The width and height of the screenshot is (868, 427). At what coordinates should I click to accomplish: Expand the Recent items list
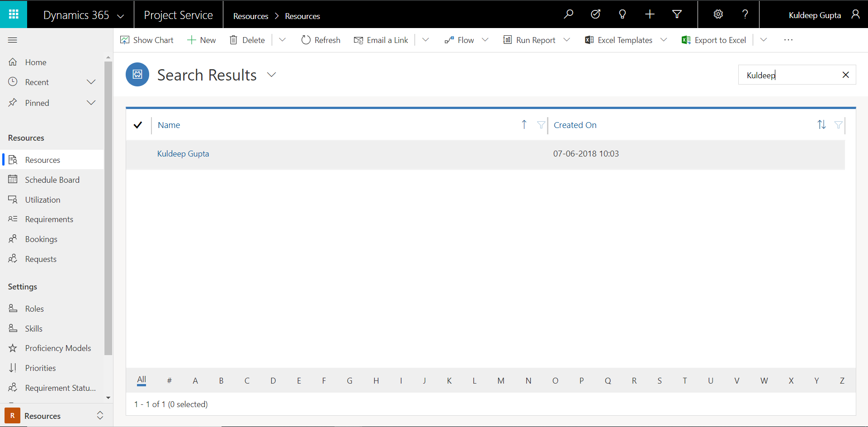tap(91, 82)
